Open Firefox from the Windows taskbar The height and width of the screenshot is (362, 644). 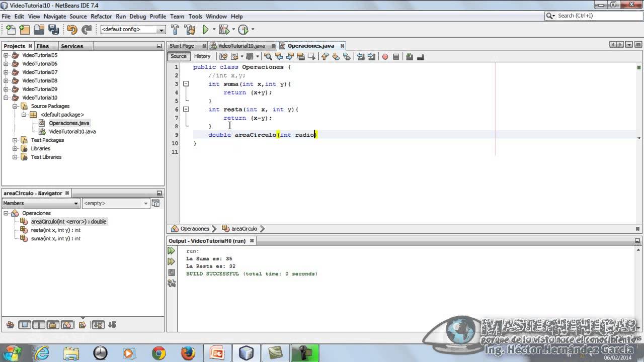pos(188,353)
